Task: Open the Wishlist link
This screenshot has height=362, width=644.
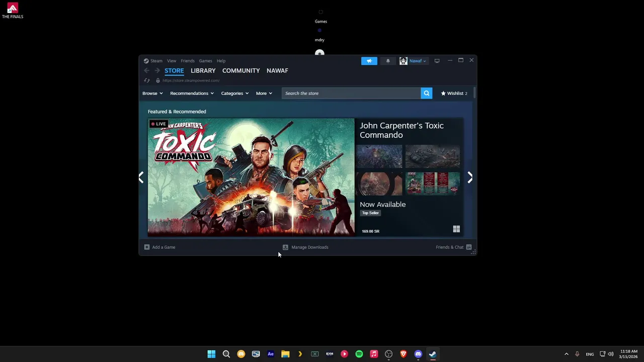Action: (x=454, y=93)
